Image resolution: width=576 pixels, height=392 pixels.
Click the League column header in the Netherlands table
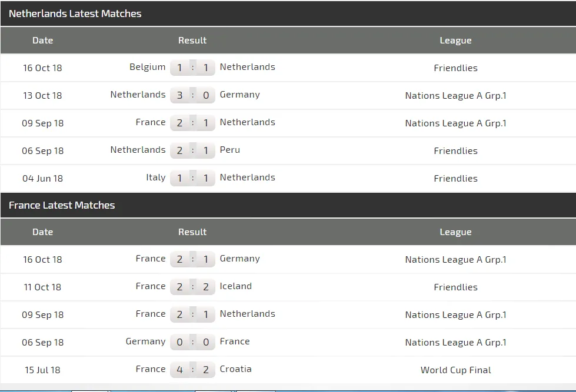click(x=455, y=41)
